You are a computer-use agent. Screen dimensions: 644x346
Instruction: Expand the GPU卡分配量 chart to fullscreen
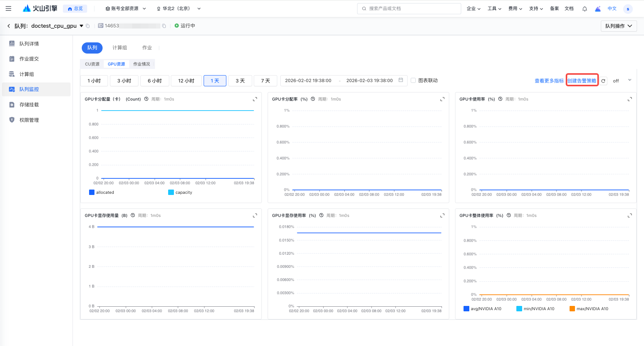[255, 99]
